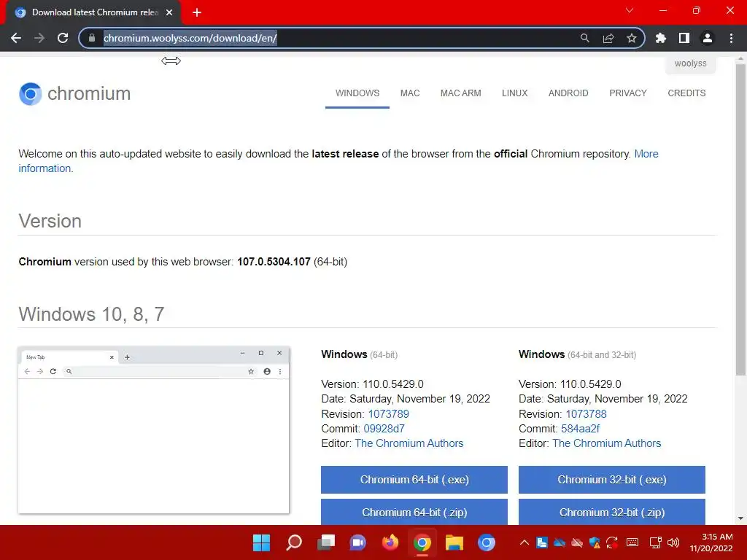Open a new browser tab

tap(197, 12)
